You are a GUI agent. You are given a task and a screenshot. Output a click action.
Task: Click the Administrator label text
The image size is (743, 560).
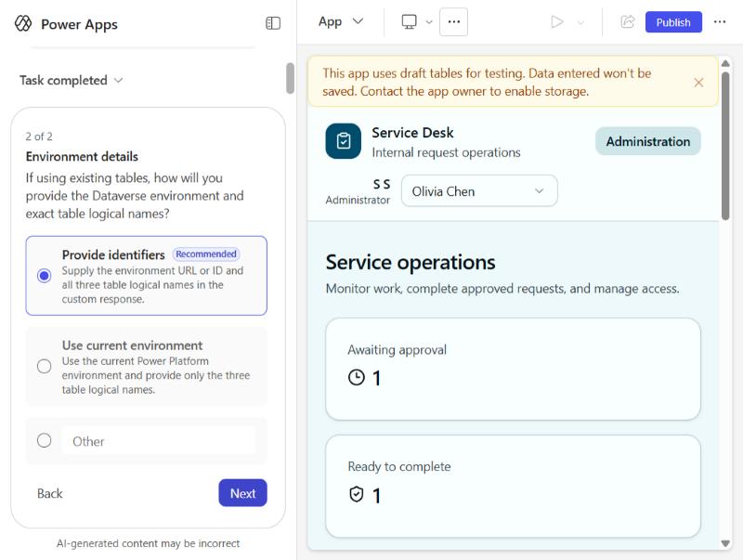pyautogui.click(x=358, y=200)
